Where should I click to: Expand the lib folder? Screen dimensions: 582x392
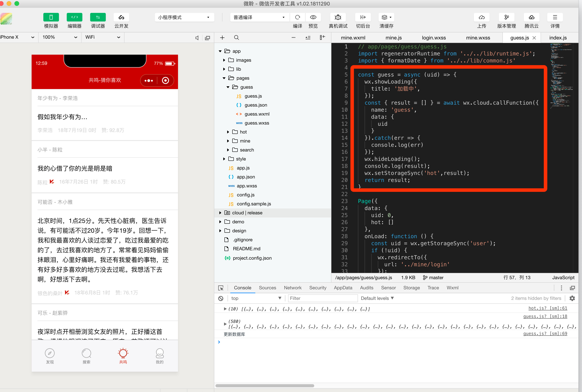224,69
